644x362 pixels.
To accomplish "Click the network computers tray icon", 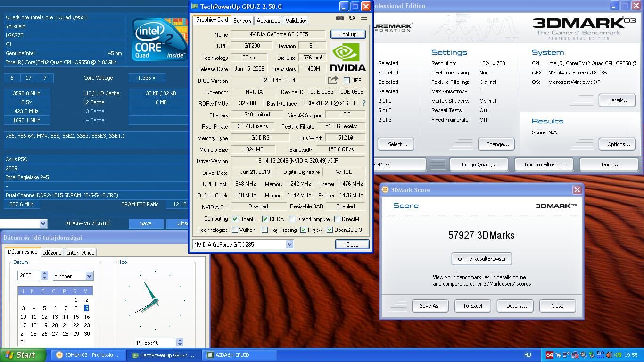I will [x=600, y=355].
